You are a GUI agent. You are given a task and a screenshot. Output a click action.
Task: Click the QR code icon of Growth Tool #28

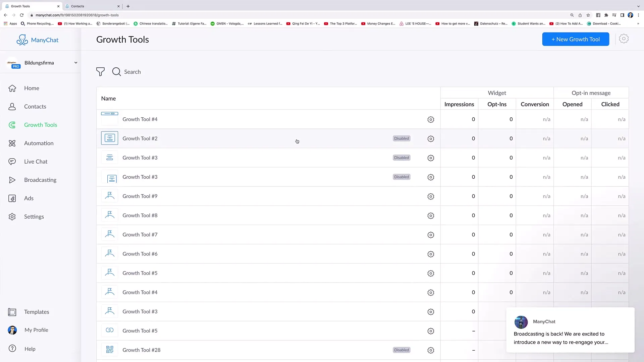coord(110,350)
